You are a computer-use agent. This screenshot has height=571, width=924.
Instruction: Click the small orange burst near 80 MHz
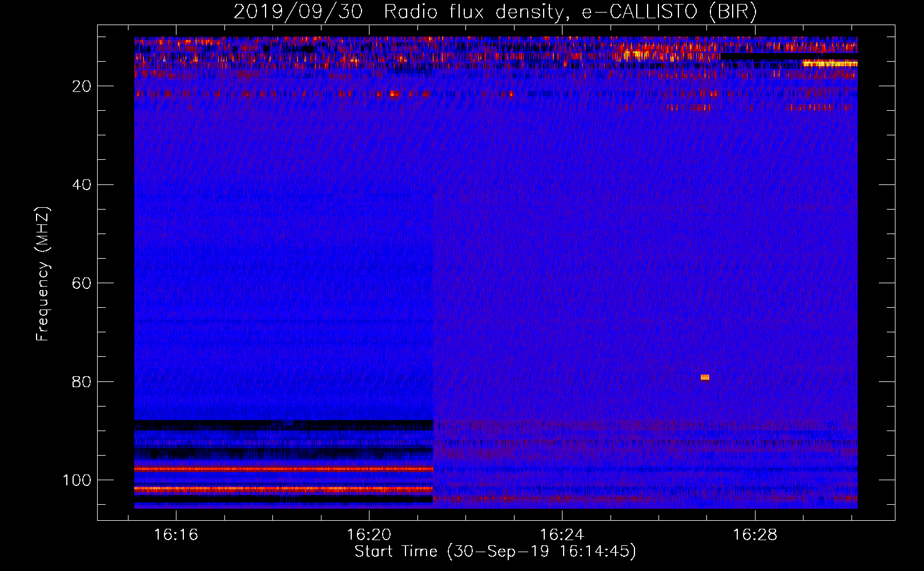[x=705, y=377]
